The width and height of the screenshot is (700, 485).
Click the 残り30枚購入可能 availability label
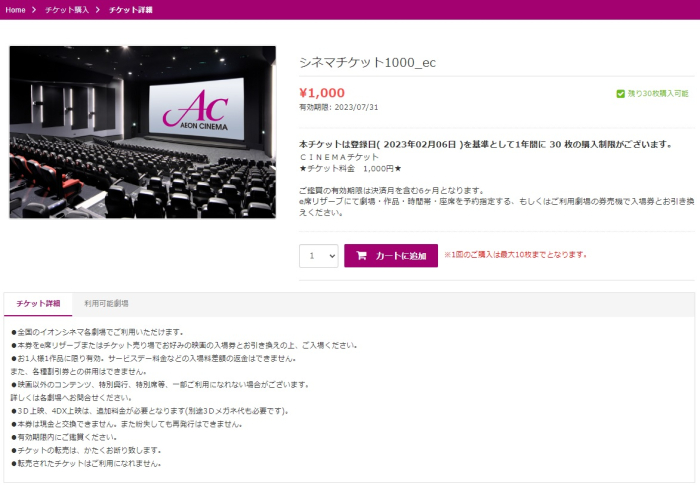point(658,93)
